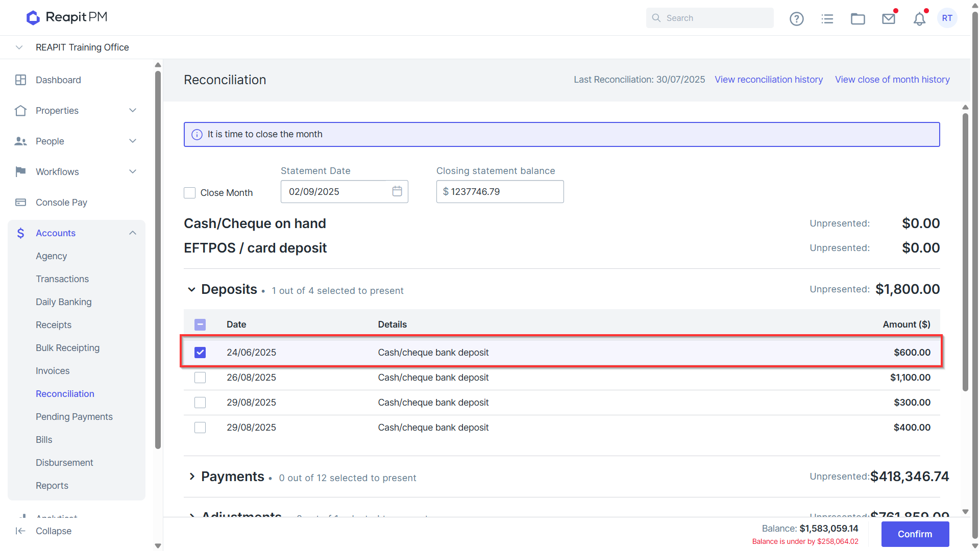Expand the Payments section
This screenshot has width=980, height=551.
[192, 477]
